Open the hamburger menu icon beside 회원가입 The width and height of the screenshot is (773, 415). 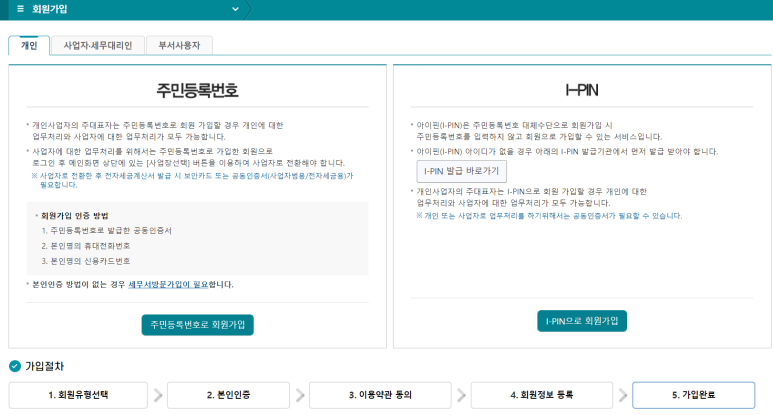(x=20, y=9)
